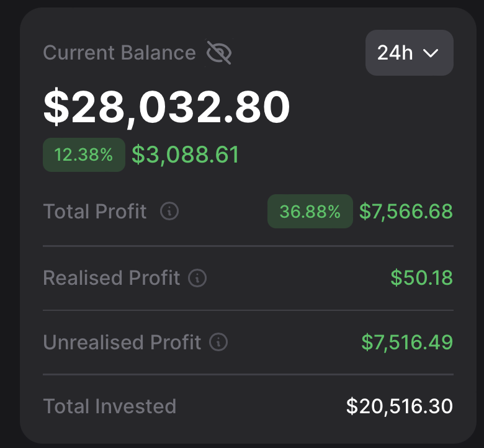This screenshot has width=484, height=448.
Task: Click the chevron arrow in the 24h selector
Action: tap(431, 53)
